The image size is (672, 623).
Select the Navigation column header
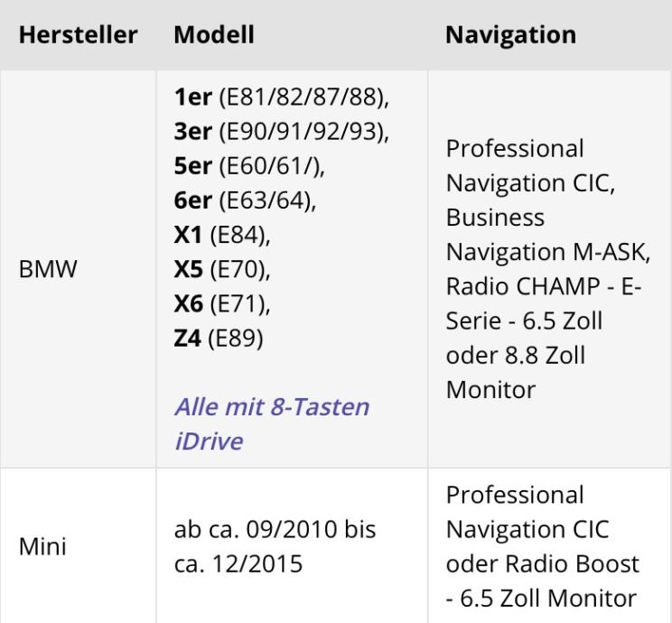510,35
